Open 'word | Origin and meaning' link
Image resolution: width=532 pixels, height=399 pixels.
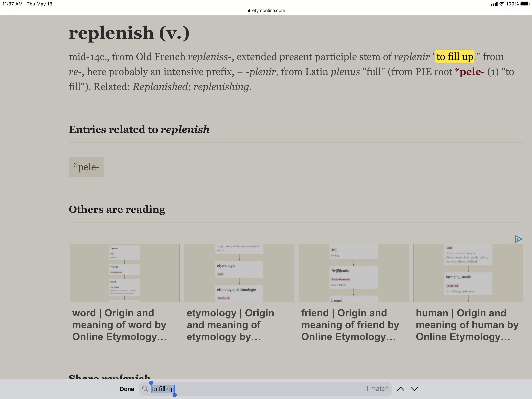pos(119,325)
